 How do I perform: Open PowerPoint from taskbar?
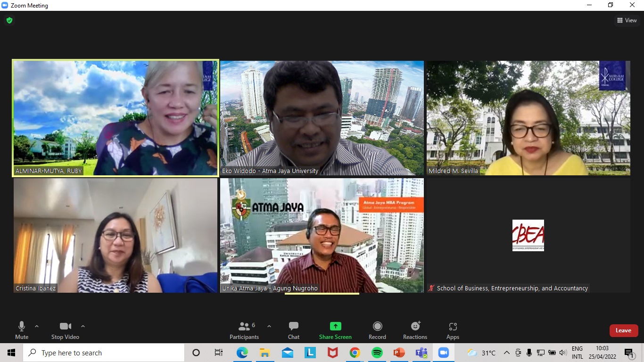tap(399, 353)
